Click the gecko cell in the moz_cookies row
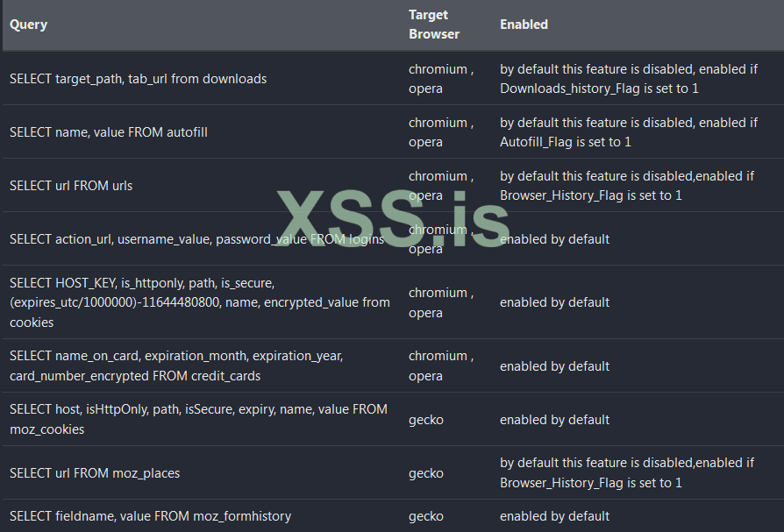 pyautogui.click(x=426, y=420)
